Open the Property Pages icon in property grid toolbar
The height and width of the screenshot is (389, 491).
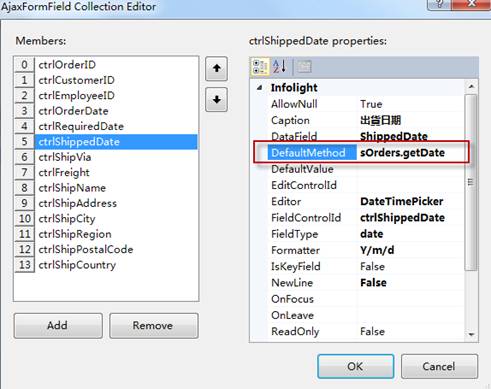(x=304, y=66)
